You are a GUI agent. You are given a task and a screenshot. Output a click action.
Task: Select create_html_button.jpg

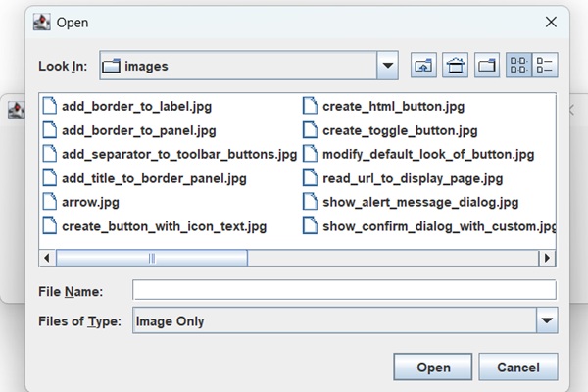click(393, 107)
